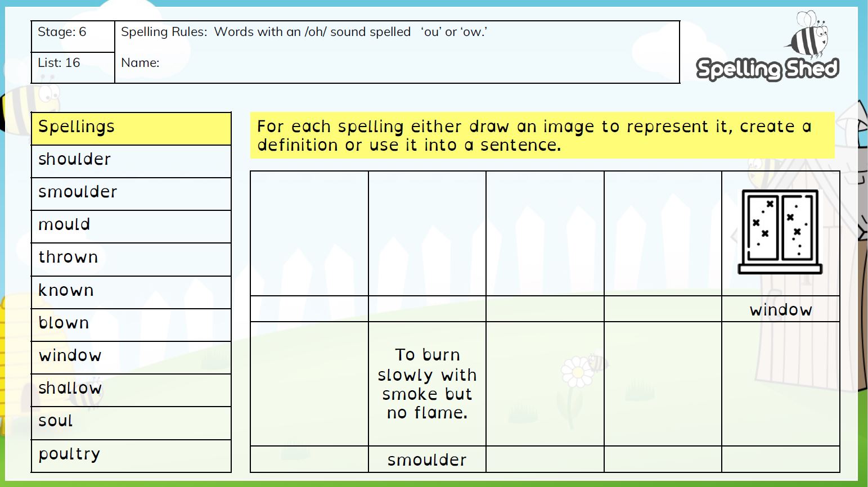This screenshot has height=487, width=868.
Task: Click the window label under the drawing
Action: [781, 310]
